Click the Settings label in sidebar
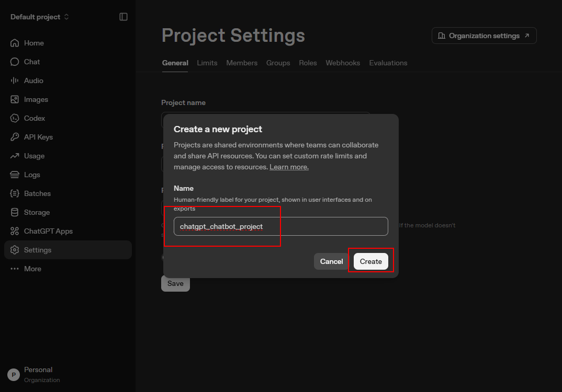This screenshot has height=392, width=562. point(38,250)
